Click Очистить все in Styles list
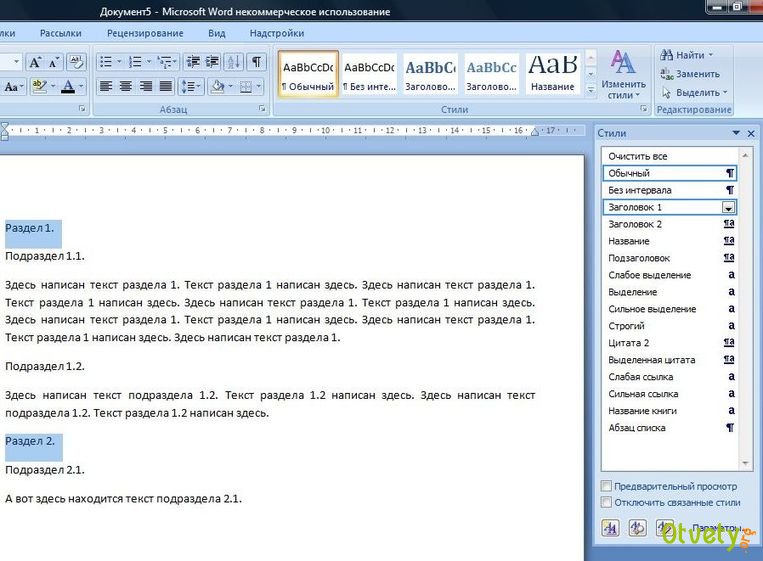Viewport: 763px width, 561px height. tap(638, 157)
